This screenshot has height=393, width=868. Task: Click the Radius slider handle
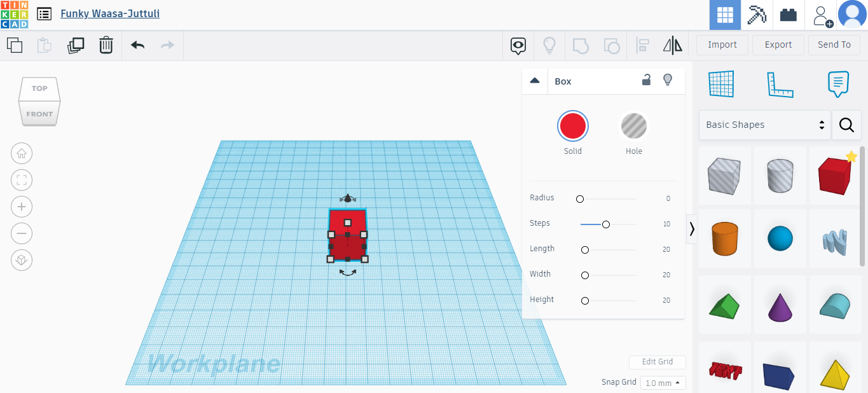(580, 199)
